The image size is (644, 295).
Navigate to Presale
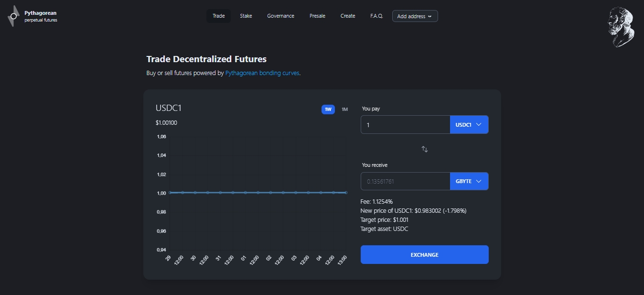pyautogui.click(x=317, y=16)
